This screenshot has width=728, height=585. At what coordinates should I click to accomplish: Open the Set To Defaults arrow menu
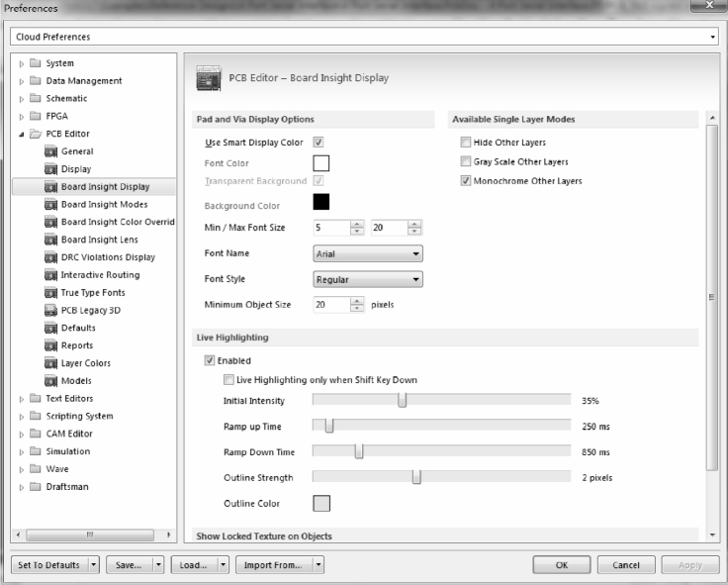[x=94, y=565]
